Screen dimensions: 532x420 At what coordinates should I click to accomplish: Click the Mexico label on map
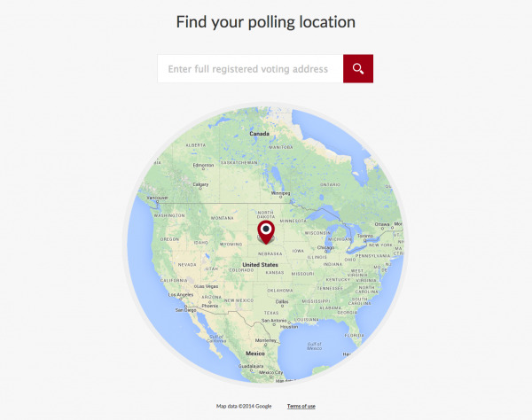click(x=255, y=354)
